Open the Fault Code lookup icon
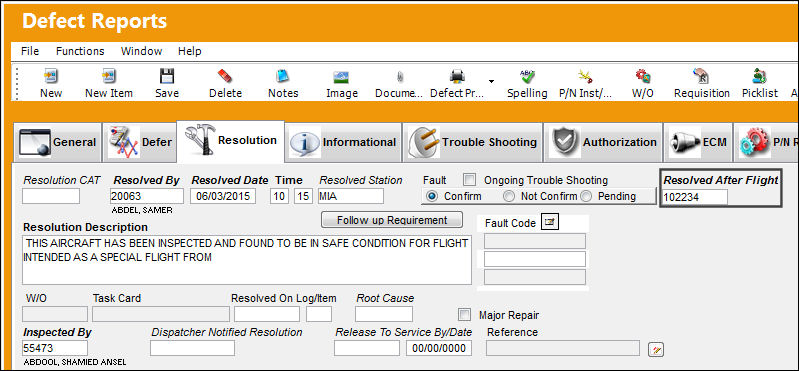The height and width of the screenshot is (371, 799). 550,223
